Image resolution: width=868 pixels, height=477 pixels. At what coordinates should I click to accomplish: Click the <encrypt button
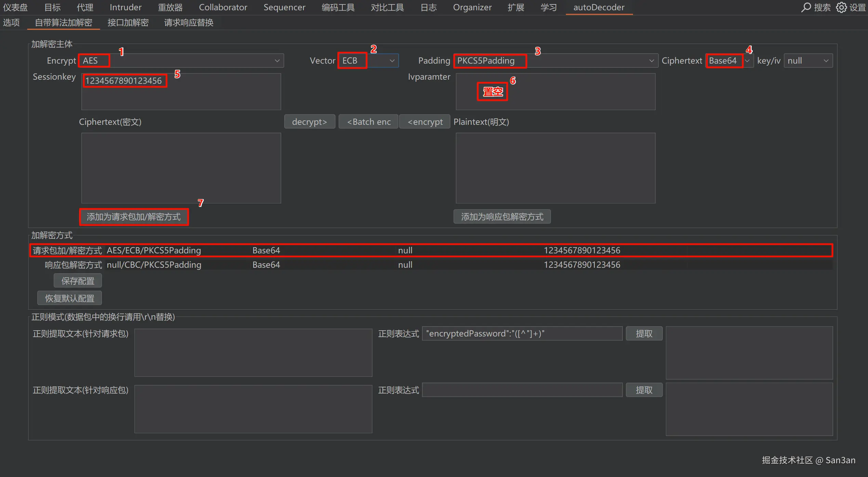click(425, 122)
